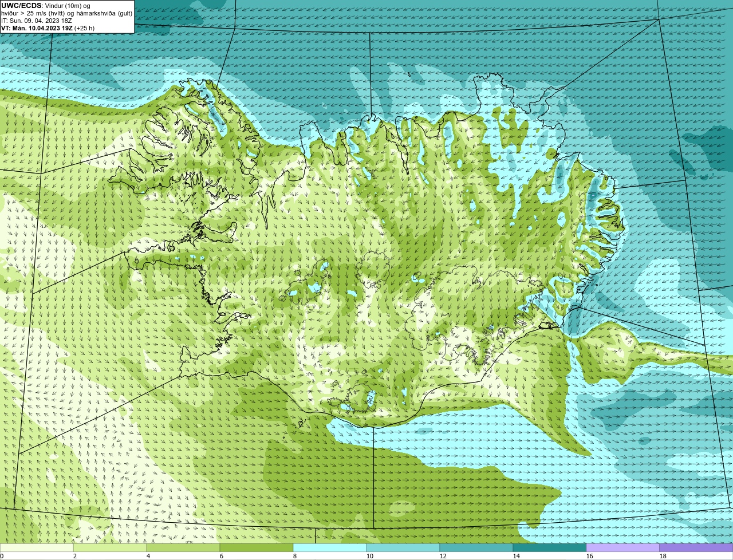This screenshot has width=733, height=560.
Task: Click the "UWC/ECDS" title in the info box
Action: 21,6
